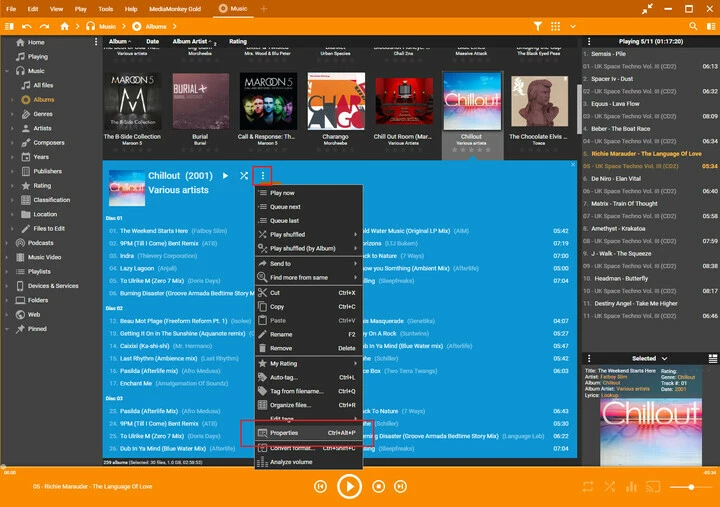Click the Lyrics Lookup link
This screenshot has width=720, height=507.
point(609,395)
